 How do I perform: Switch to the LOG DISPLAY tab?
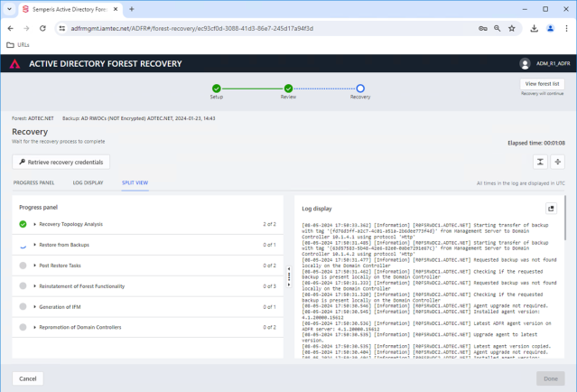[88, 183]
